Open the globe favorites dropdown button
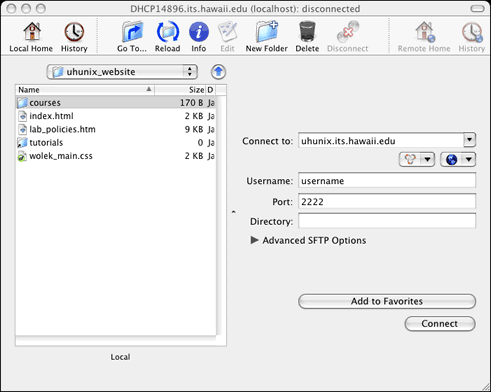The image size is (491, 392). [x=458, y=160]
